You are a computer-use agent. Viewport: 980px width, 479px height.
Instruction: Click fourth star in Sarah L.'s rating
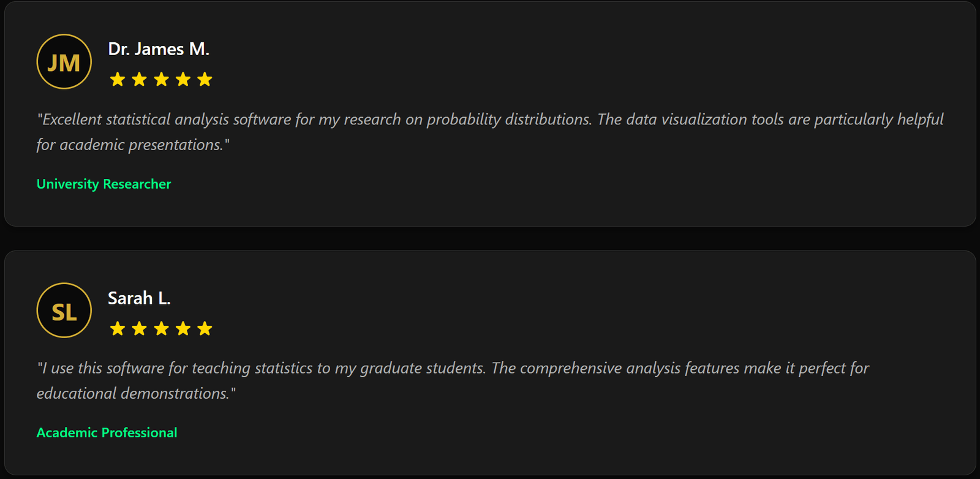tap(183, 329)
